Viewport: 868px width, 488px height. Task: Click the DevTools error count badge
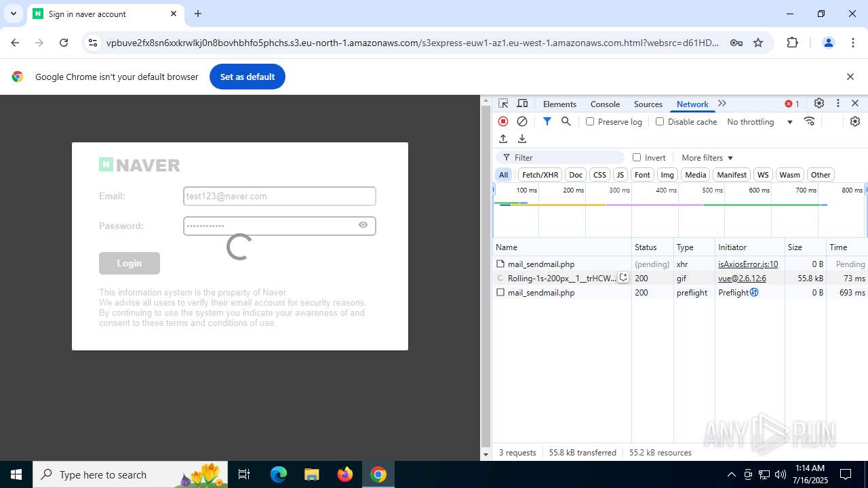click(792, 104)
